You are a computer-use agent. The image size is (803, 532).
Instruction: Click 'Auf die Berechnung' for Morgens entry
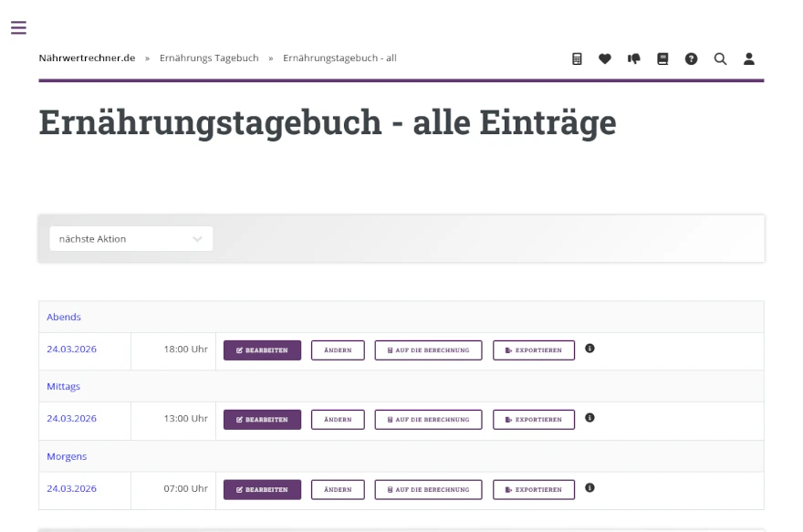click(x=428, y=489)
